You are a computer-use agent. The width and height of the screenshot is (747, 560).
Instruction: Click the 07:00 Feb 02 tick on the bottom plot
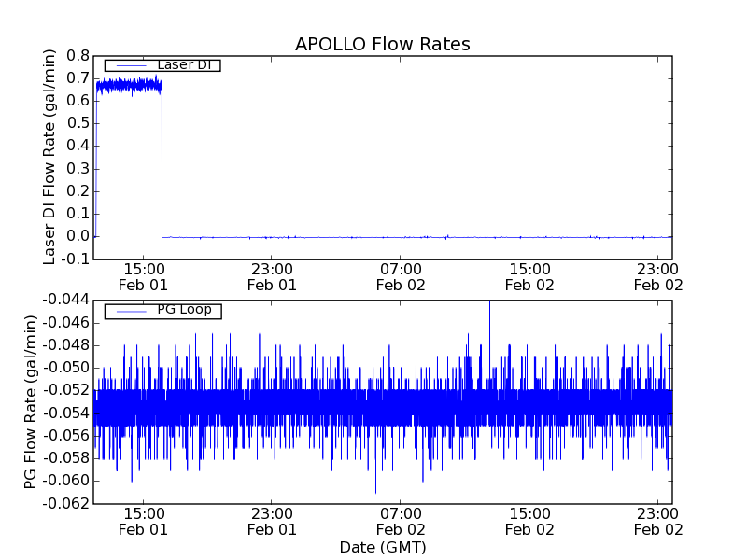click(401, 521)
